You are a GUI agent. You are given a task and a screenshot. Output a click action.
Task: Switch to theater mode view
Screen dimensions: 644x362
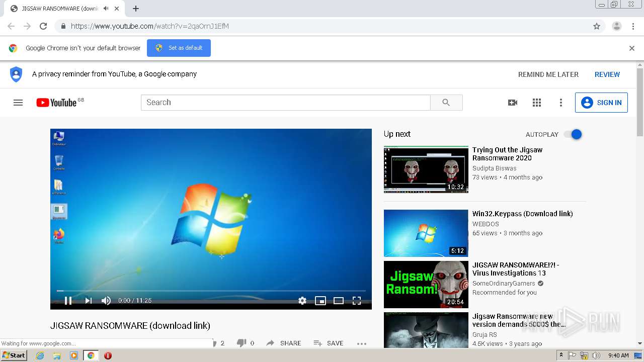point(339,301)
